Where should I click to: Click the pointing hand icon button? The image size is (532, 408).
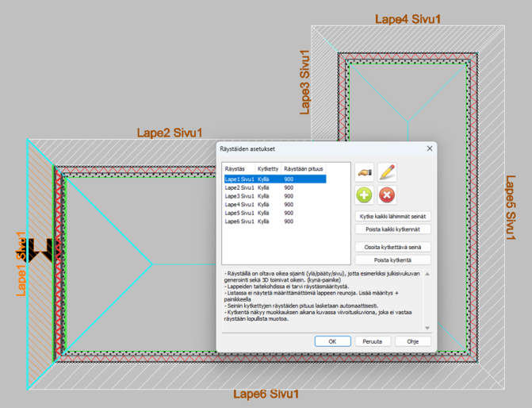(x=364, y=171)
